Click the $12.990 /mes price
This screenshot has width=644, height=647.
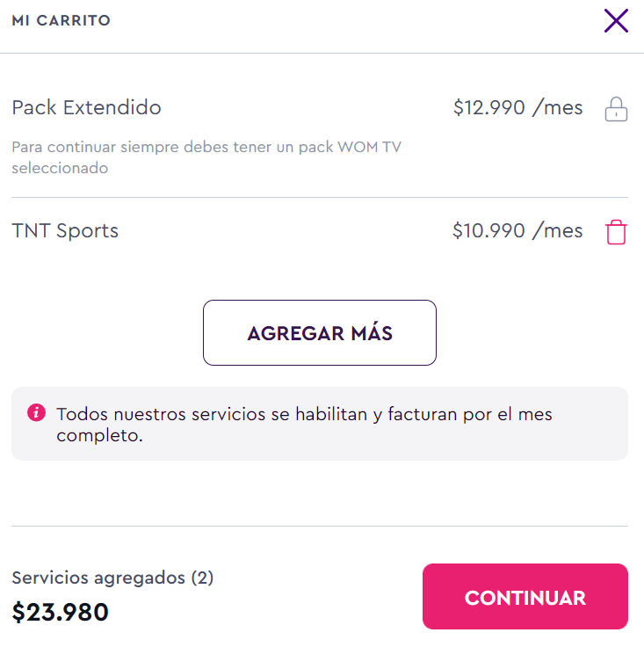click(517, 108)
